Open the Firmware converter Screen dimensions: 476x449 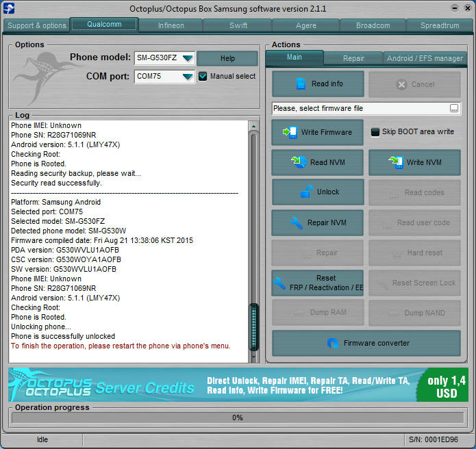coord(366,343)
